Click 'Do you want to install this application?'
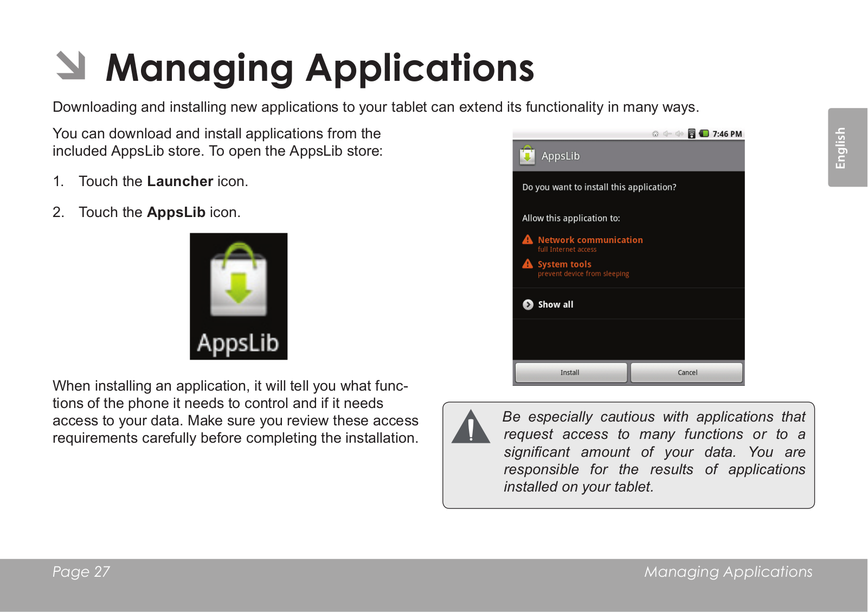The image size is (868, 612). (599, 187)
